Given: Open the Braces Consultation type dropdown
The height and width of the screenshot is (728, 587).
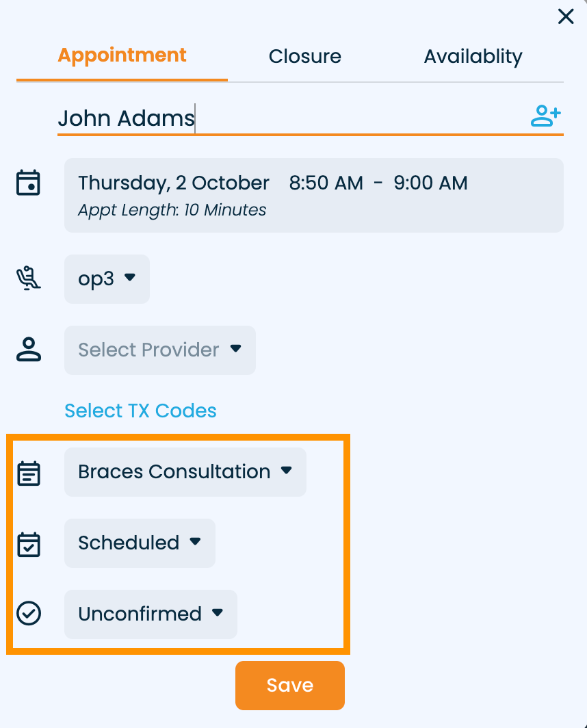Looking at the screenshot, I should (x=185, y=471).
